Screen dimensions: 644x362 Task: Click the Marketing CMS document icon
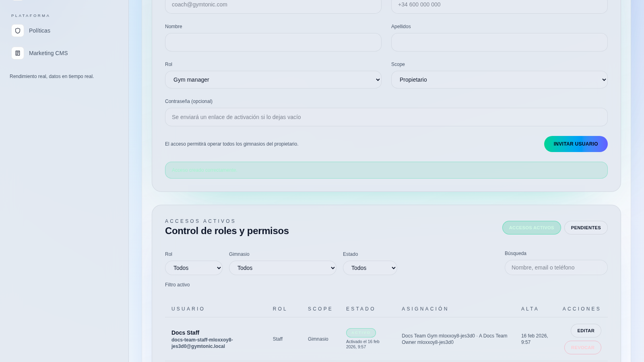point(18,53)
